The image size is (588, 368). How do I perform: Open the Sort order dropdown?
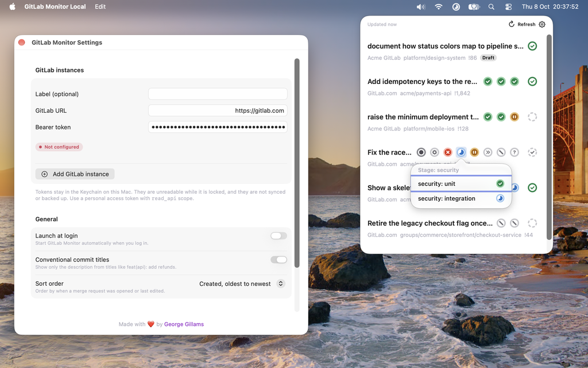pos(242,284)
